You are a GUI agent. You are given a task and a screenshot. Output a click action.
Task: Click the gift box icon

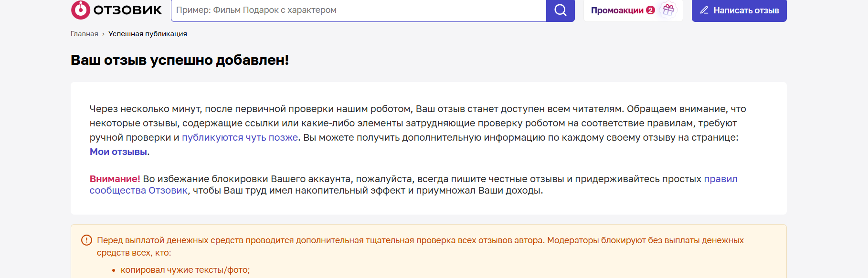(668, 10)
